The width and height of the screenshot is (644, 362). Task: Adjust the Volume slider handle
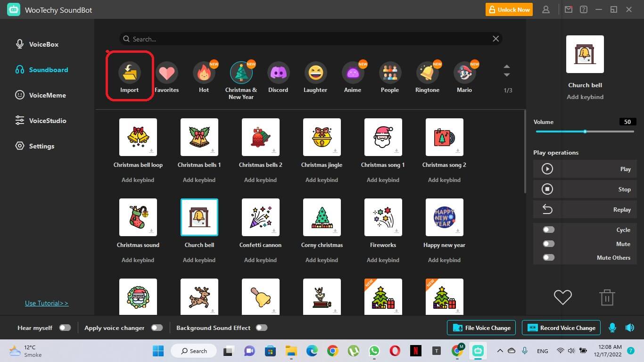[x=585, y=132]
